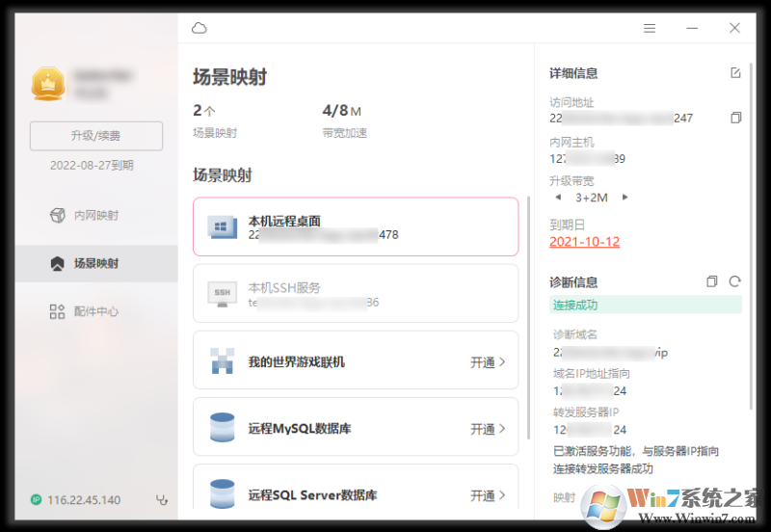
Task: Increase upgrade bandwidth with right arrow
Action: click(625, 197)
